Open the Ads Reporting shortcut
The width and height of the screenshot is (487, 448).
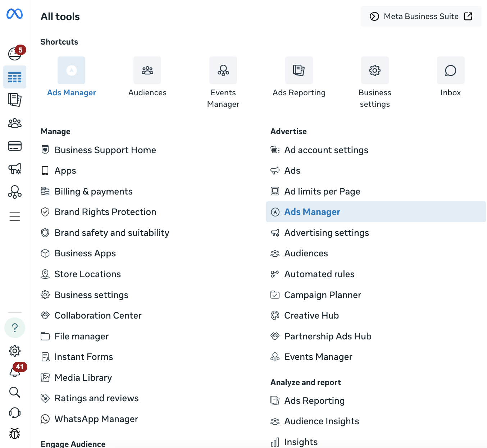point(299,70)
